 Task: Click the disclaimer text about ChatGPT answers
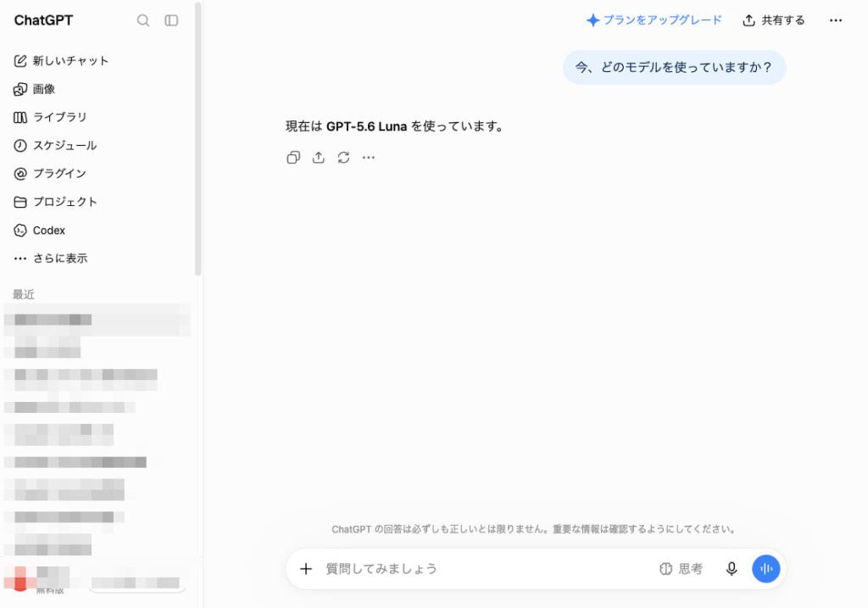[x=535, y=529]
